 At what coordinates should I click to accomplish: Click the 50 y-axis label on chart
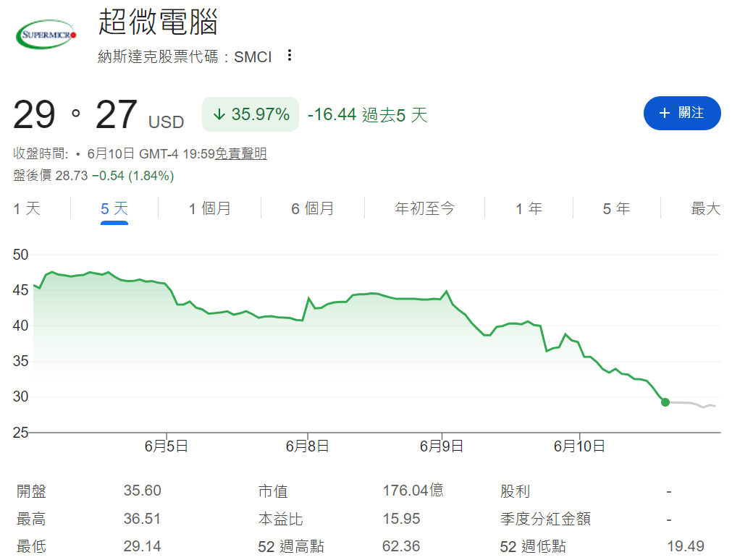click(x=20, y=255)
